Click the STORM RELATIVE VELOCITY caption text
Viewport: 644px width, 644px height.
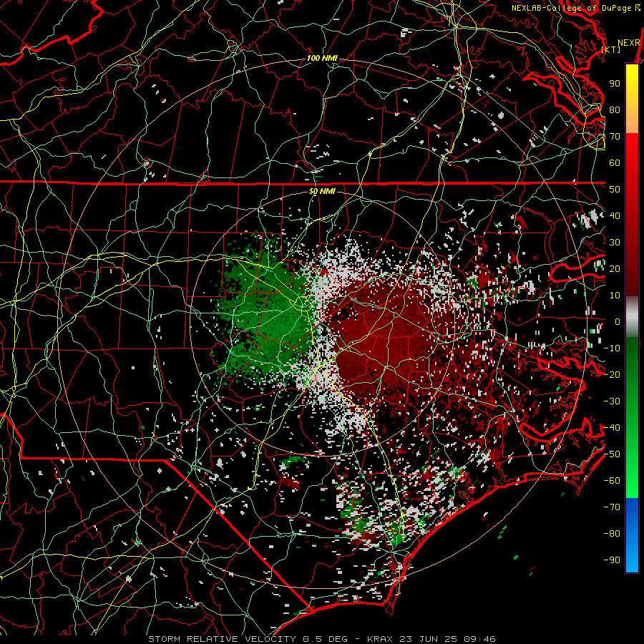pos(222,639)
